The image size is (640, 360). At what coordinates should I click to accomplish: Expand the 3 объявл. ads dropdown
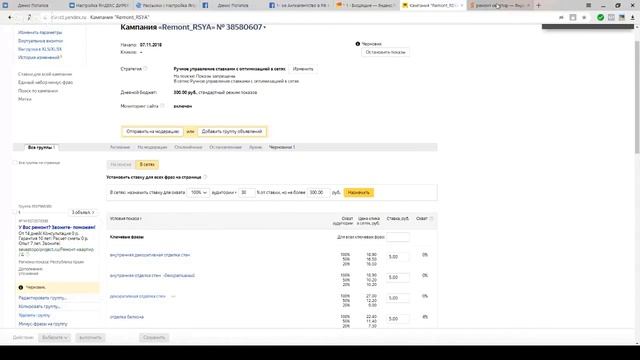pyautogui.click(x=83, y=213)
